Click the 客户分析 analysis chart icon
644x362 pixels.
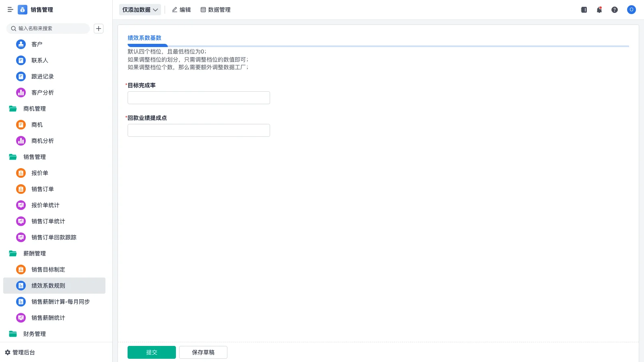21,93
